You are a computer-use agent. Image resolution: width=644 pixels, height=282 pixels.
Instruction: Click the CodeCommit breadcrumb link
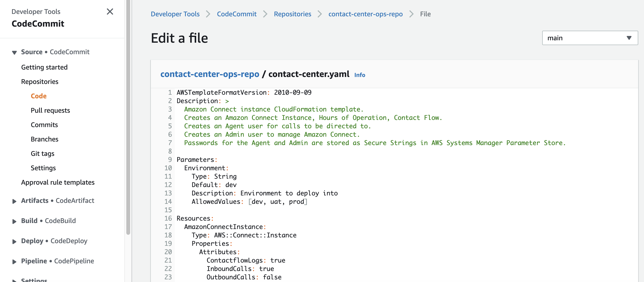[237, 14]
